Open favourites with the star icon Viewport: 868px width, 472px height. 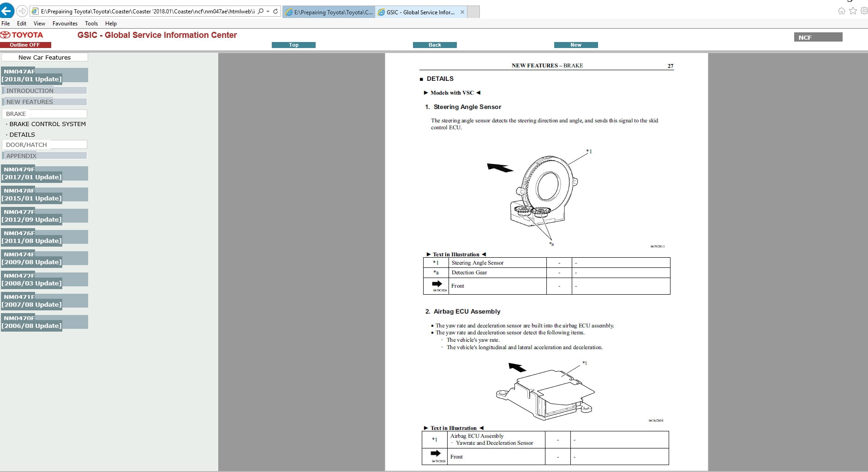pyautogui.click(x=853, y=11)
